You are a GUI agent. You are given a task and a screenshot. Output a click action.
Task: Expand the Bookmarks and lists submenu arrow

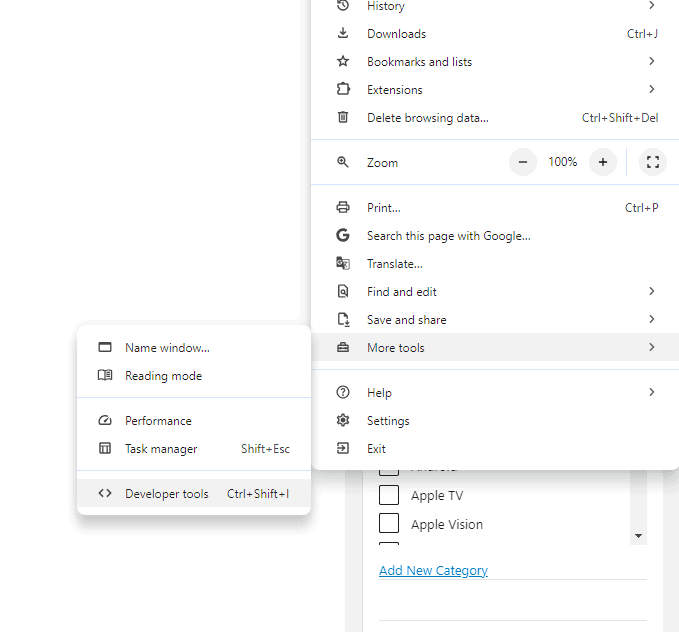(x=651, y=62)
